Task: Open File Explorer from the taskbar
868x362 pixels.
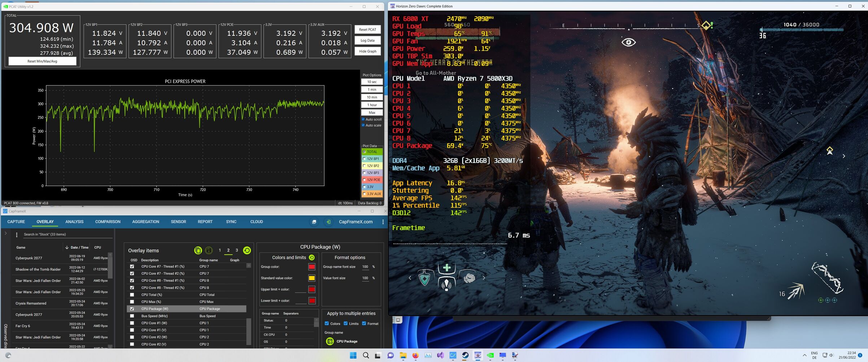Action: 403,355
